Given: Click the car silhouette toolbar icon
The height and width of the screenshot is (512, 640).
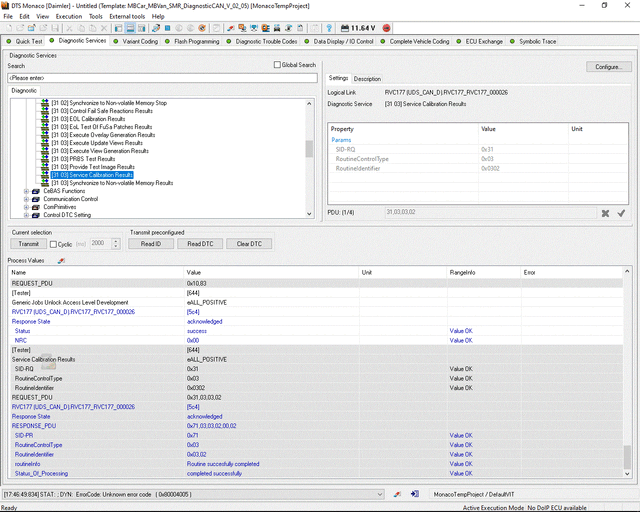Looking at the screenshot, I should pyautogui.click(x=277, y=28).
